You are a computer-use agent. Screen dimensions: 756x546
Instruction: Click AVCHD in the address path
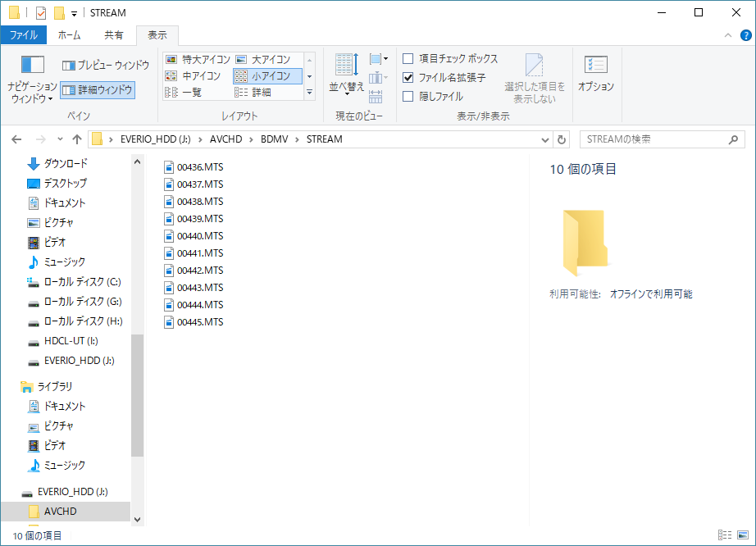[x=225, y=139]
